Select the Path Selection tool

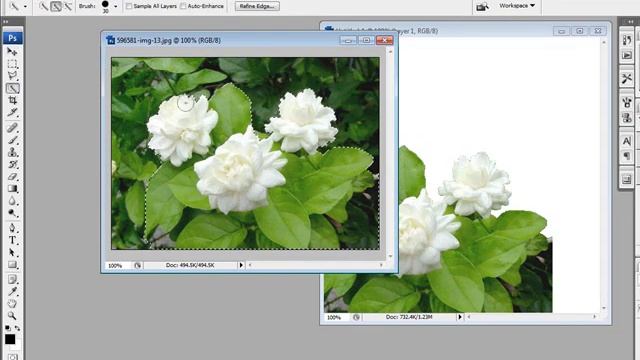tap(12, 252)
